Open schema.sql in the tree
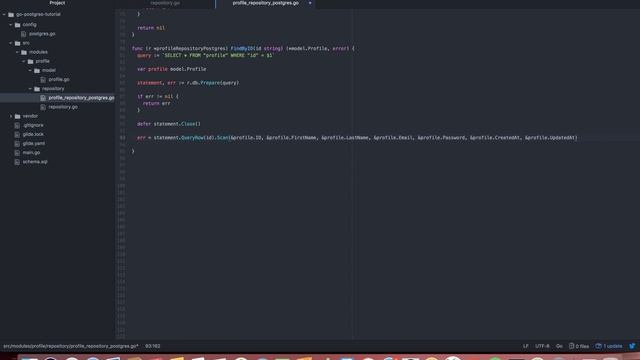The image size is (640, 360). coord(35,162)
